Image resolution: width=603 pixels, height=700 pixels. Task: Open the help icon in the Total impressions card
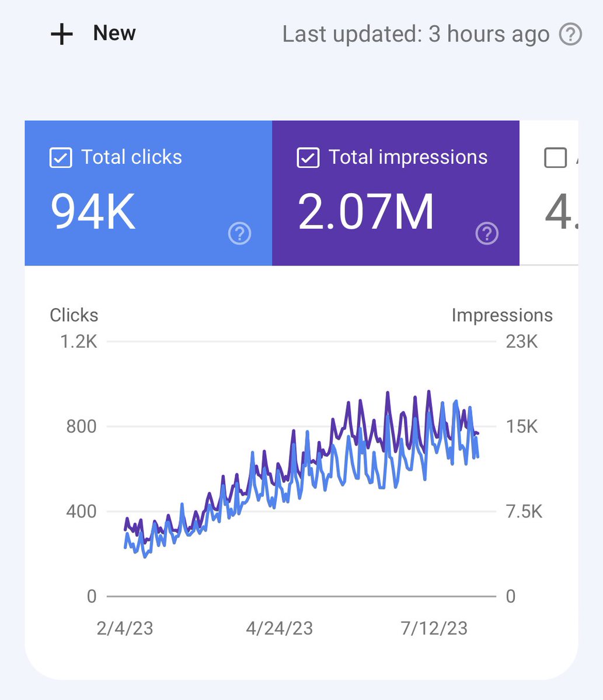487,234
